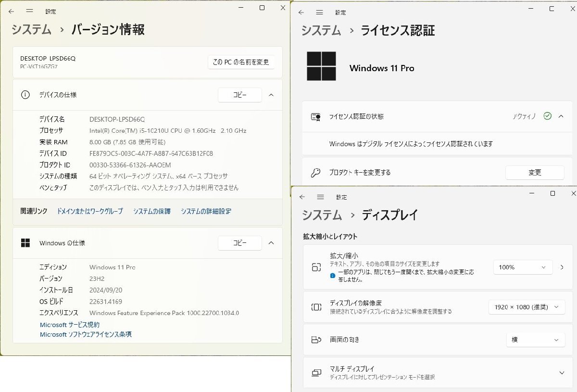Open hamburger menu in ライセンス認証 window
Viewport: 577px width, 392px height.
(x=319, y=13)
